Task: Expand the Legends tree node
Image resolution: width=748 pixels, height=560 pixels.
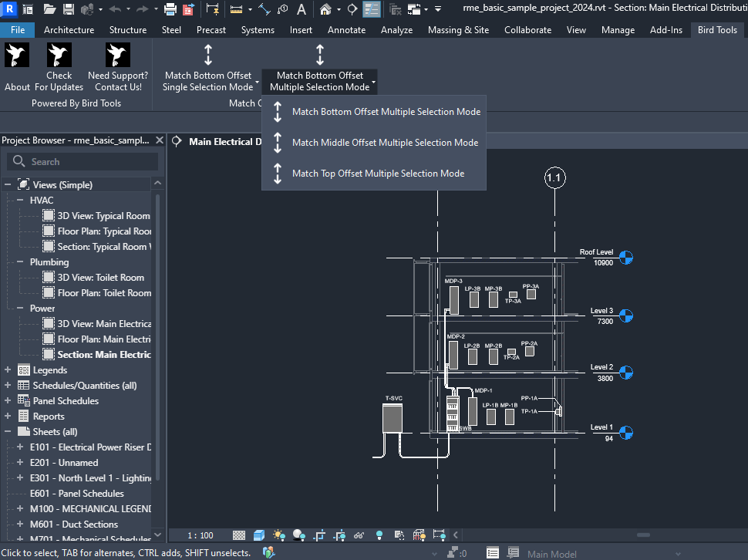Action: [x=8, y=370]
